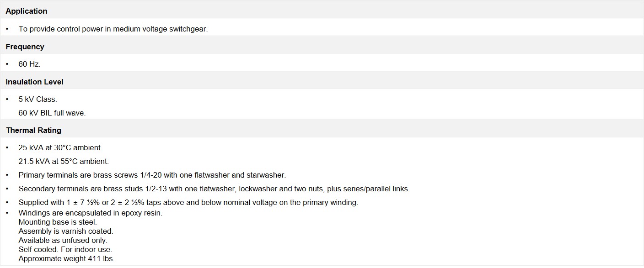Click the Frequency section header
The width and height of the screenshot is (644, 268).
(25, 47)
